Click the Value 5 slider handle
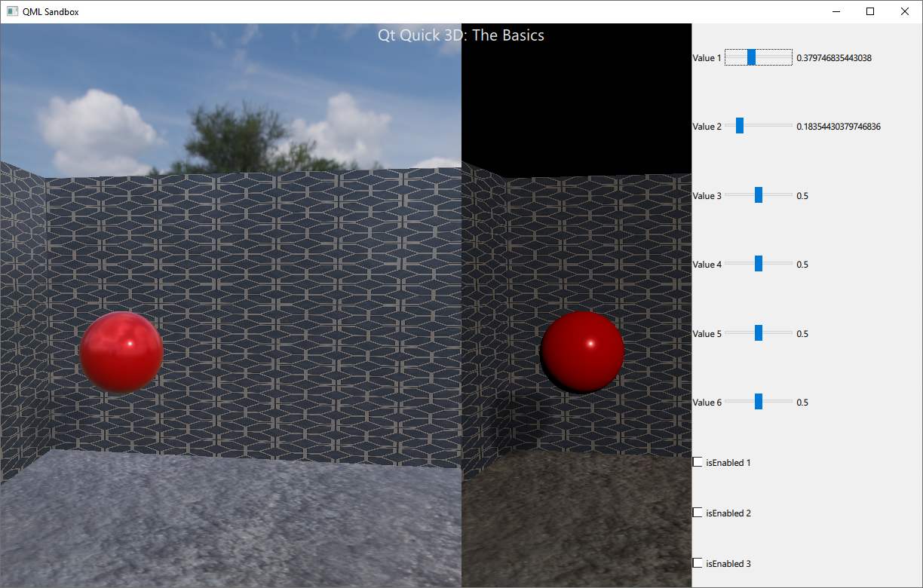923x588 pixels. (759, 334)
